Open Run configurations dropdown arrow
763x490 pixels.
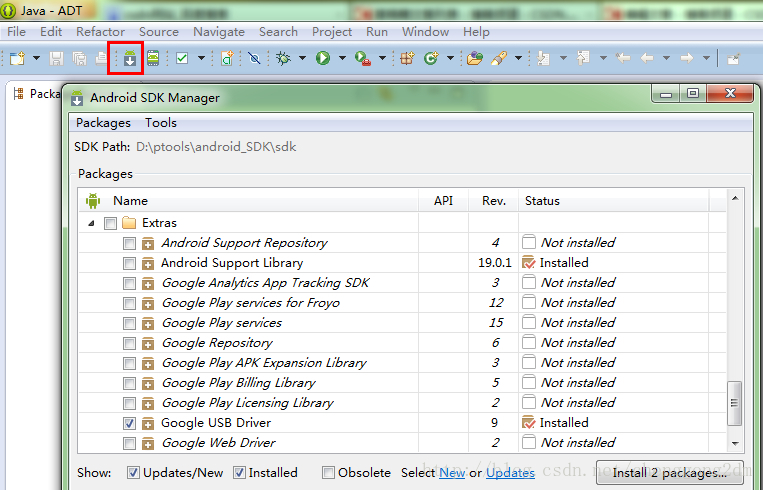pos(342,58)
